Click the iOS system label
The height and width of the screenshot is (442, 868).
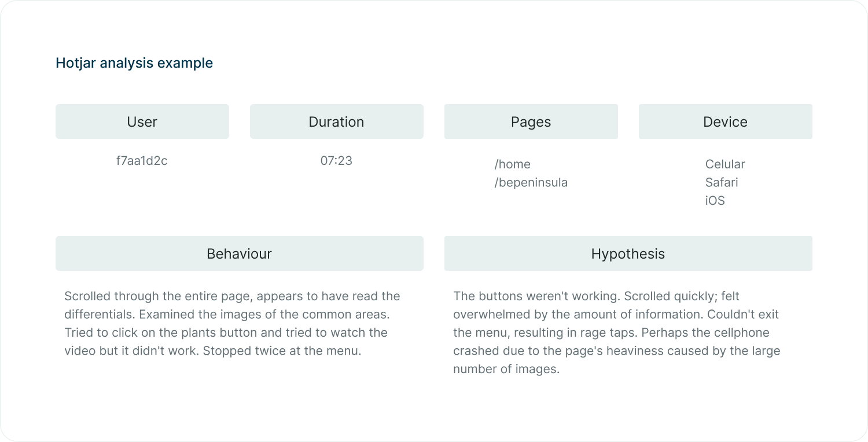[715, 201]
